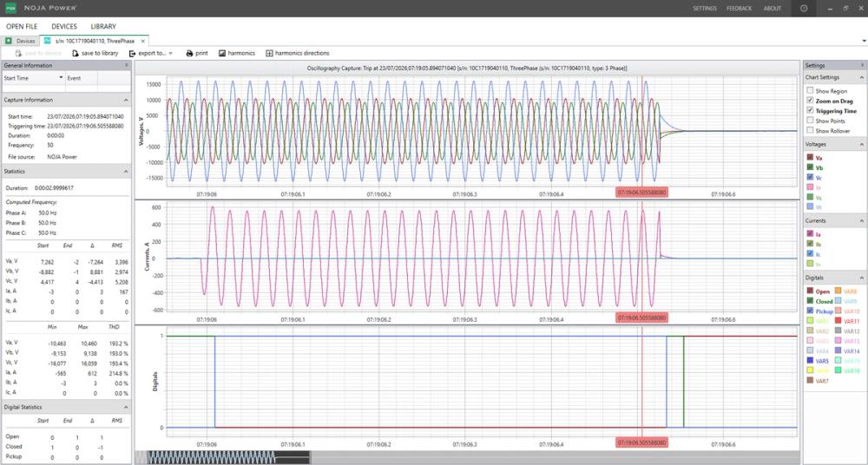Viewport: 868px width, 465px height.
Task: Pin the Settings panel header icon
Action: (x=862, y=65)
